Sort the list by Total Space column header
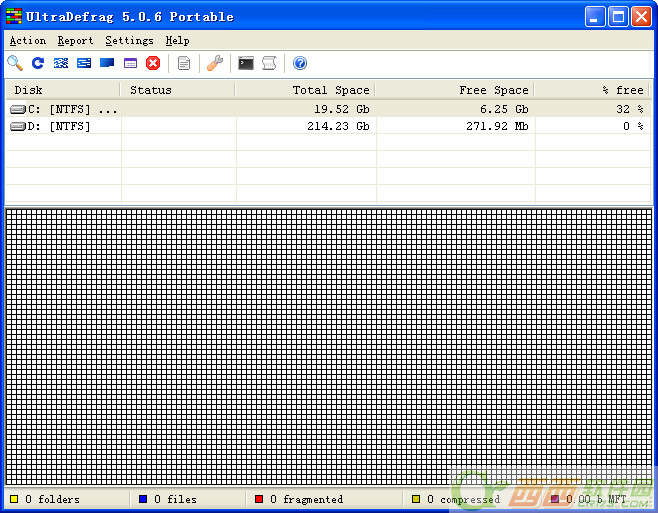The image size is (658, 513). coord(305,90)
